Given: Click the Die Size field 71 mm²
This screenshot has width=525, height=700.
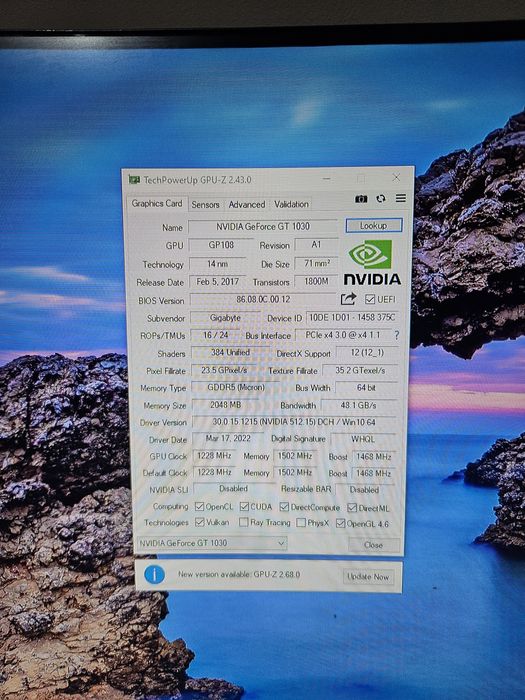Looking at the screenshot, I should click(x=317, y=263).
